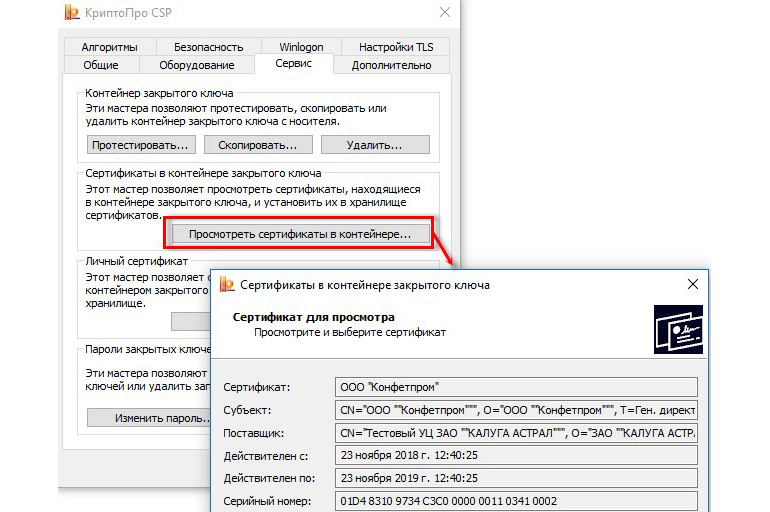Screen dimensions: 770x512
Task: Click the Сертификат field with ООО "Конфетпром"
Action: click(x=516, y=387)
